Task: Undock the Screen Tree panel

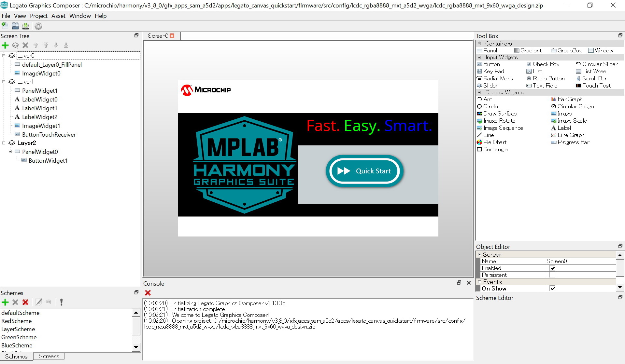Action: [136, 35]
